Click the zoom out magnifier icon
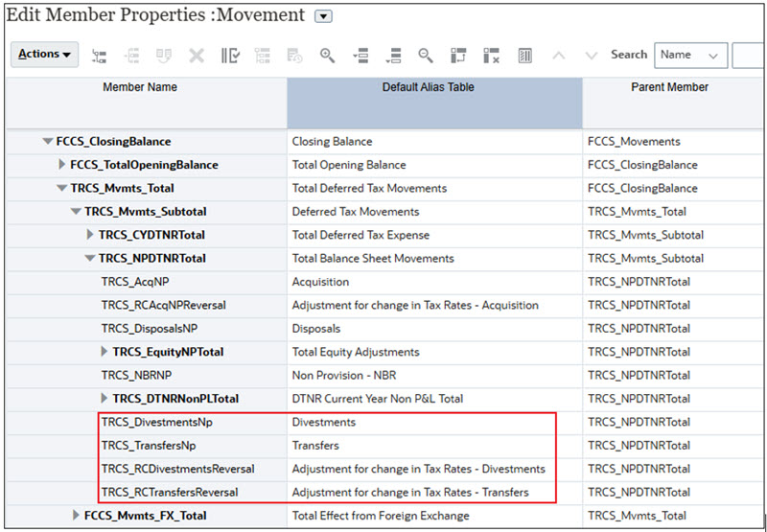The height and width of the screenshot is (532, 767). click(x=426, y=56)
